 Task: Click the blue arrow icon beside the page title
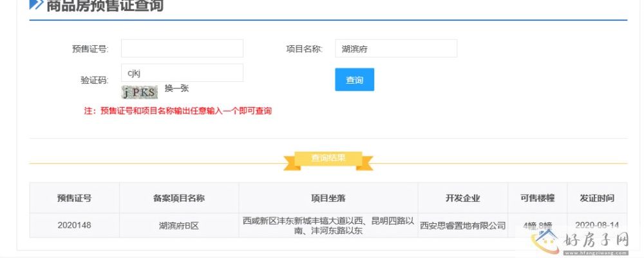[36, 6]
